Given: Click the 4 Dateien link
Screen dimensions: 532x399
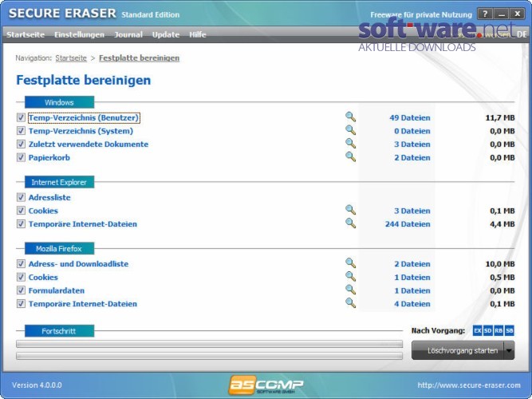Looking at the screenshot, I should coord(412,304).
